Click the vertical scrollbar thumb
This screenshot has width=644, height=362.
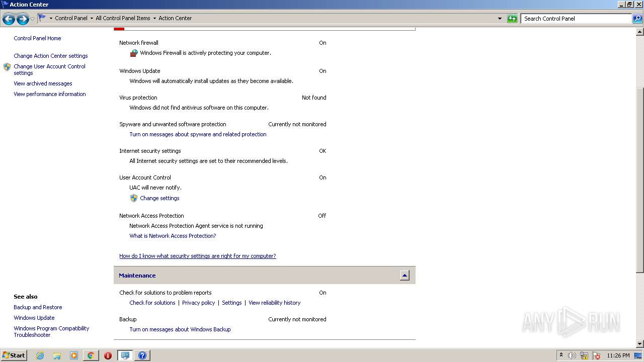(x=640, y=180)
